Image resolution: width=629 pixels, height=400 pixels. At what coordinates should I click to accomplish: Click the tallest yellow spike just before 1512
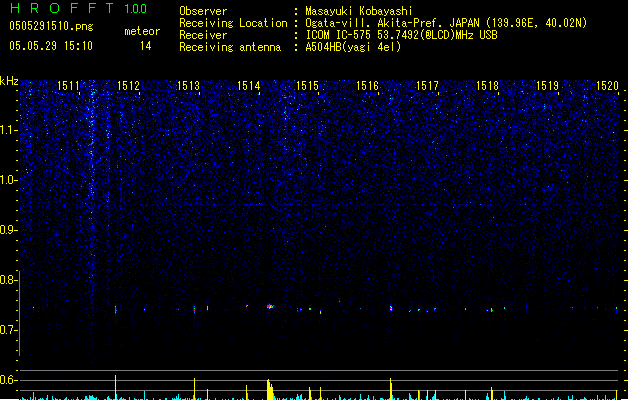tap(116, 387)
